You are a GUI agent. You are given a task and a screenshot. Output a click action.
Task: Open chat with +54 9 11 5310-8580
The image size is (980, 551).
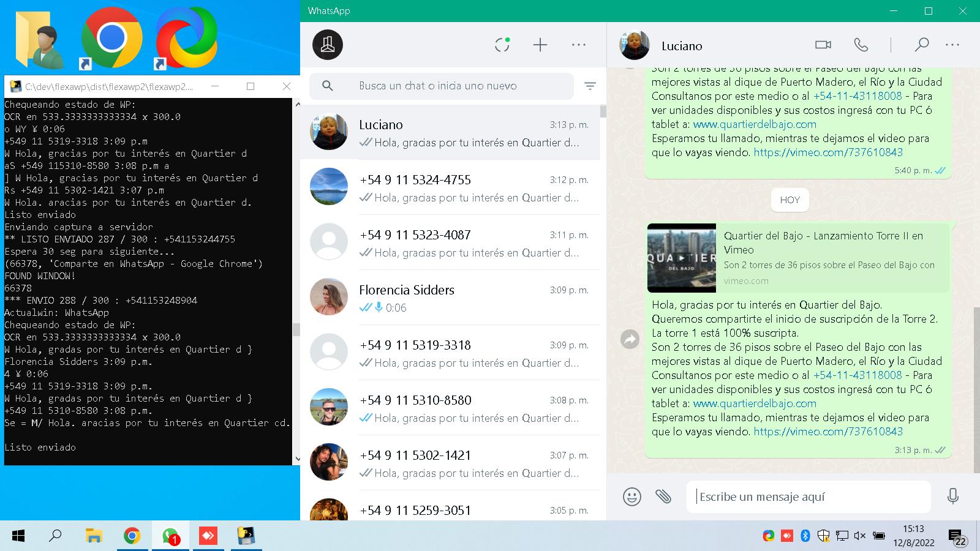pyautogui.click(x=450, y=408)
